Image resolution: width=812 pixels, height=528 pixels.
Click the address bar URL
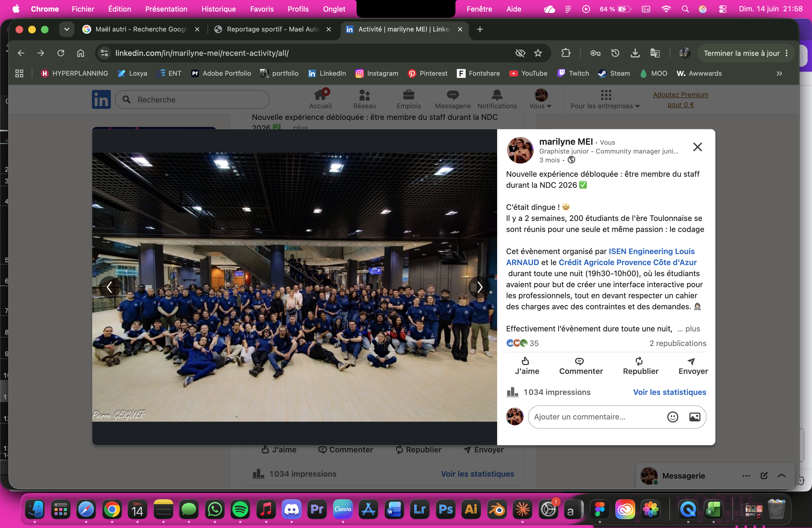tap(202, 53)
